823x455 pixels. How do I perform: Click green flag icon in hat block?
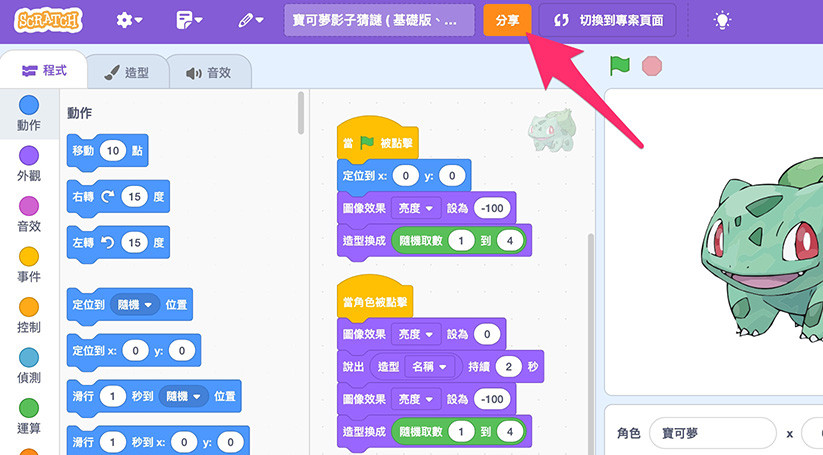click(367, 143)
